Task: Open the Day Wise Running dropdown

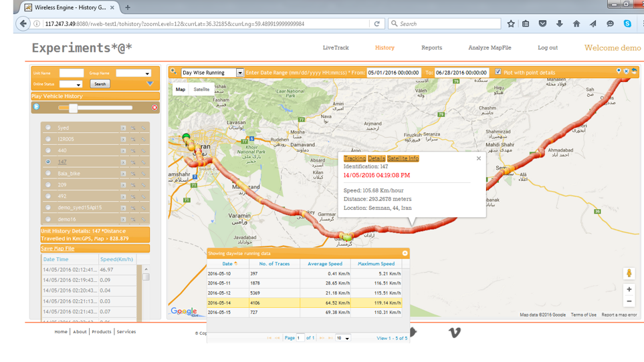Action: pos(213,73)
